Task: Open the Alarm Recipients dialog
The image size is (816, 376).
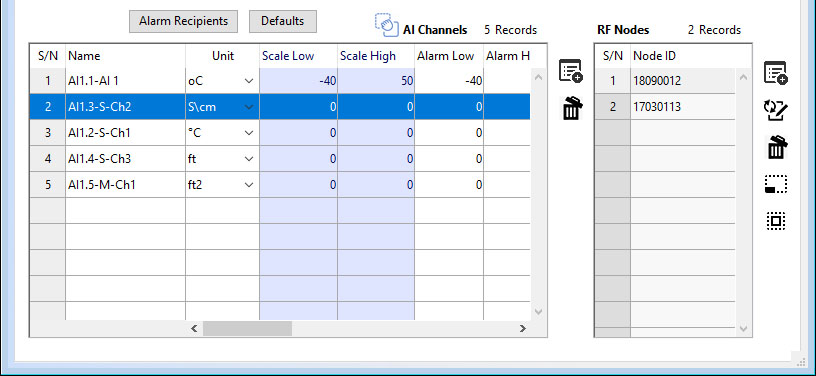Action: (x=183, y=21)
